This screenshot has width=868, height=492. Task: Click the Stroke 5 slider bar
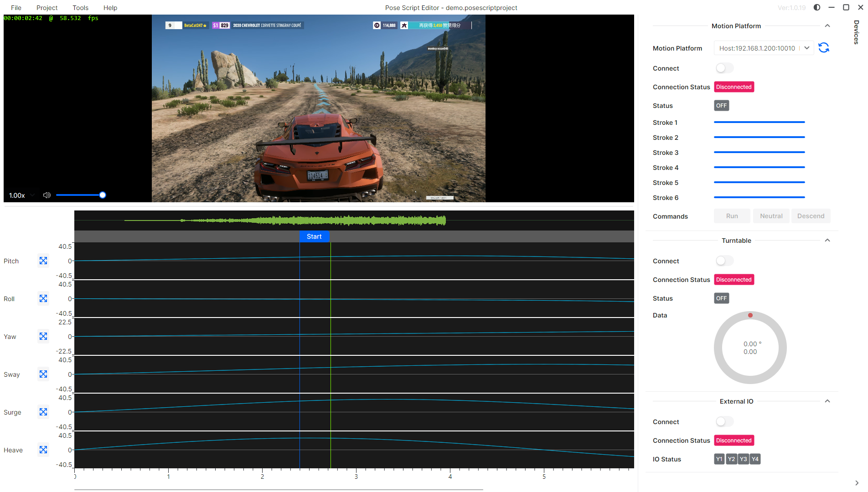tap(759, 182)
